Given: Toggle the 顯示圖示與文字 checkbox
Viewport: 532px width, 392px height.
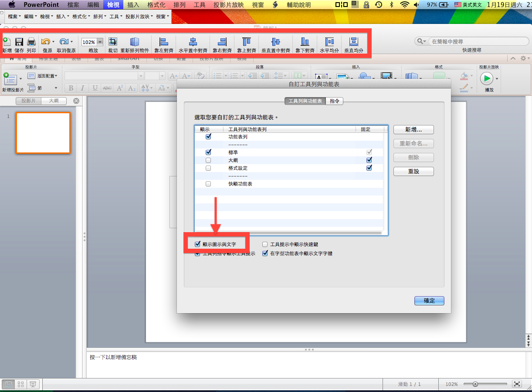Looking at the screenshot, I should [198, 245].
